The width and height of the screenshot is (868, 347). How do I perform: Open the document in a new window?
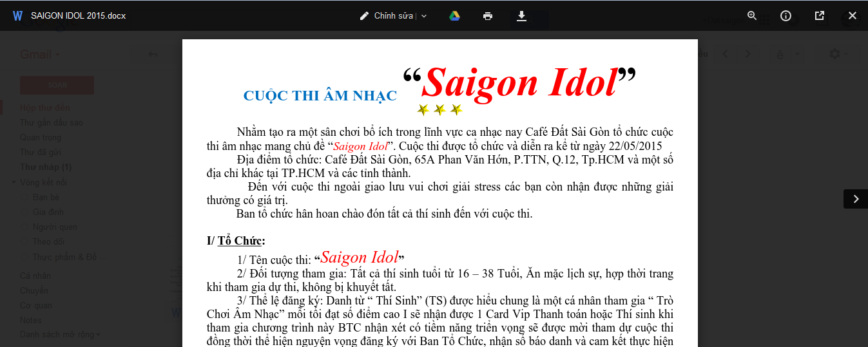click(820, 16)
